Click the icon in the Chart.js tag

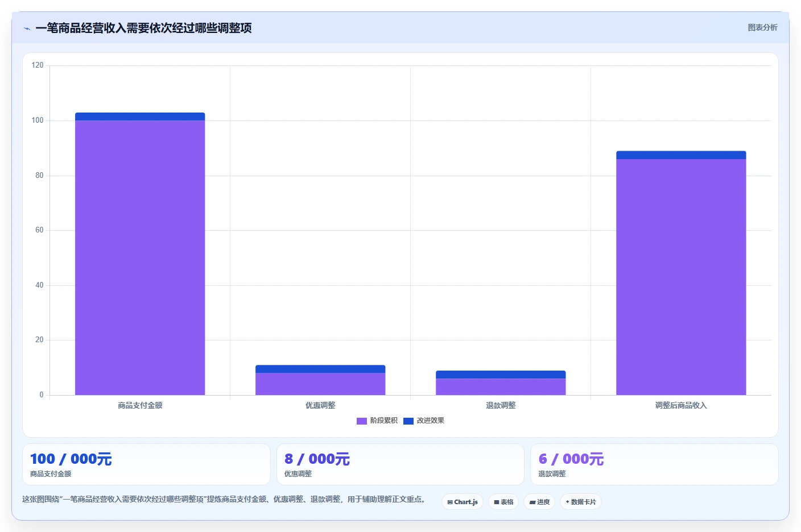(x=450, y=502)
